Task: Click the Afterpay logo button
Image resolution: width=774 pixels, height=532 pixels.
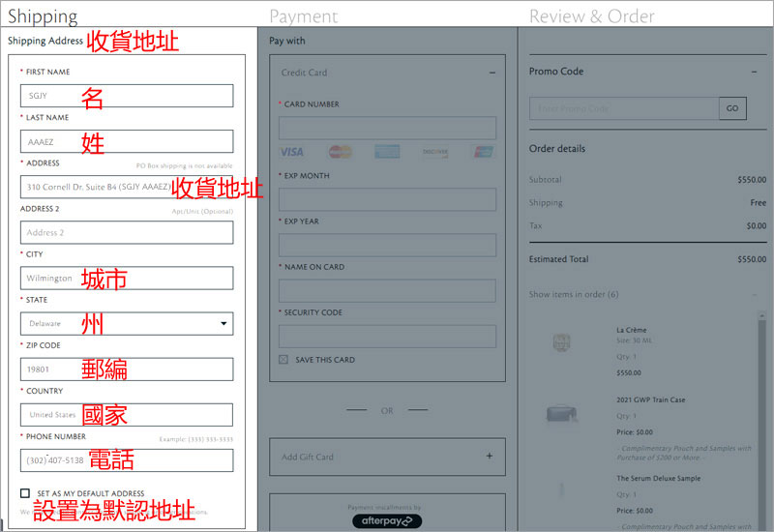Action: pyautogui.click(x=387, y=520)
